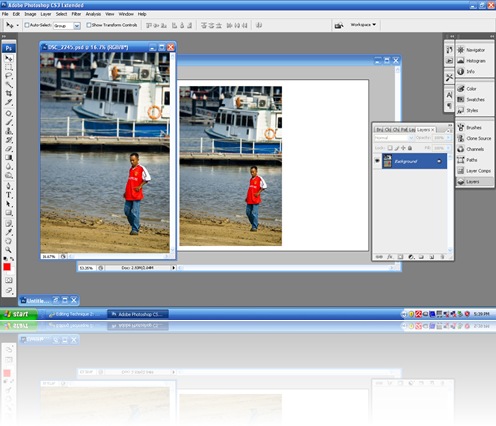Open the Filter menu
The image size is (496, 426).
pos(76,14)
